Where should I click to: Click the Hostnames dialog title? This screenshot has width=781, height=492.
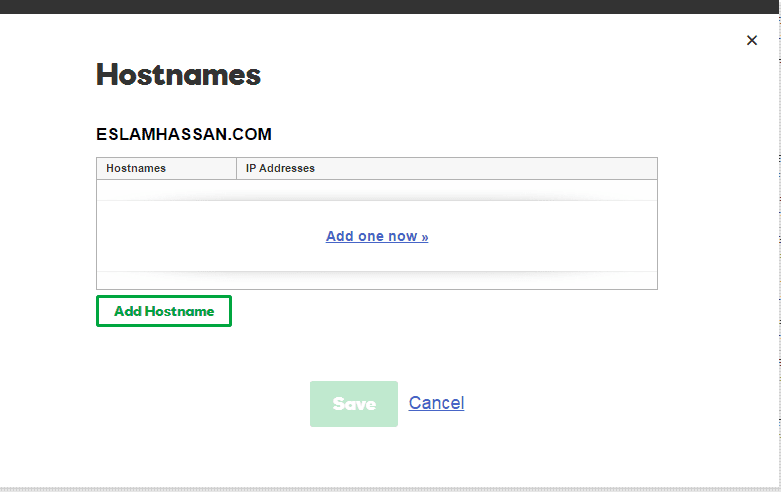tap(178, 75)
